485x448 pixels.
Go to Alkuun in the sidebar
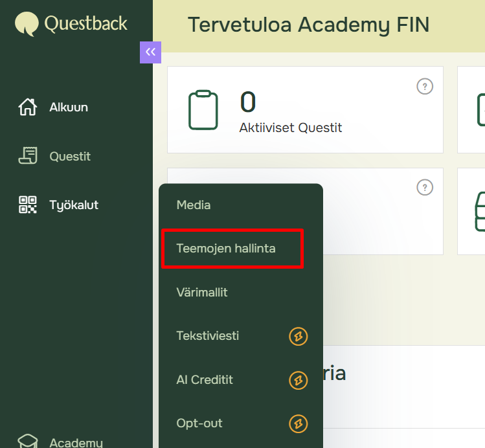pyautogui.click(x=69, y=107)
